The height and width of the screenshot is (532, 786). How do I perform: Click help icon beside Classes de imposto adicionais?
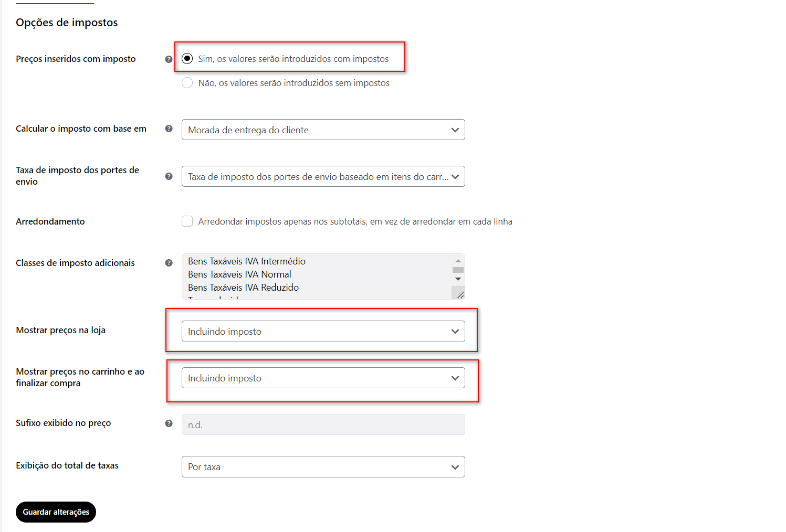169,263
